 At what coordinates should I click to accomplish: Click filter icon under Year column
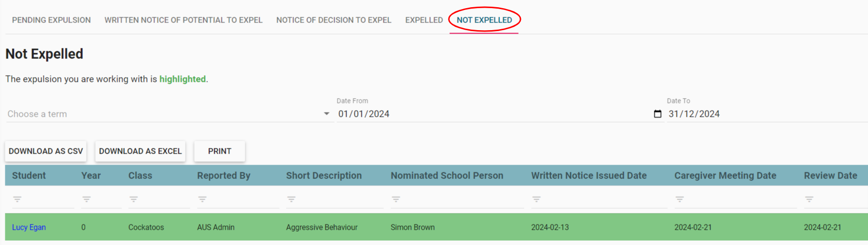pyautogui.click(x=87, y=199)
